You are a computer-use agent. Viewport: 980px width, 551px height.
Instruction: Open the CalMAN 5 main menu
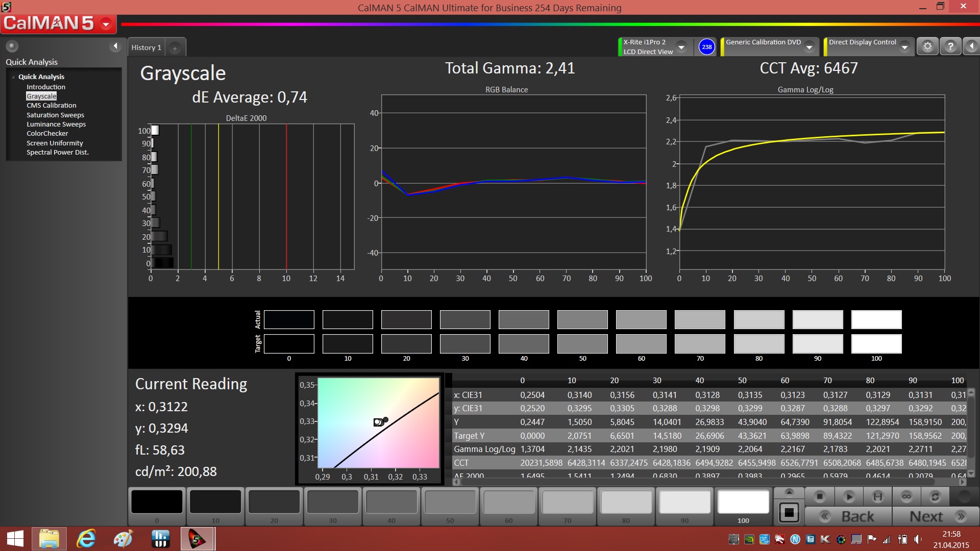click(106, 23)
